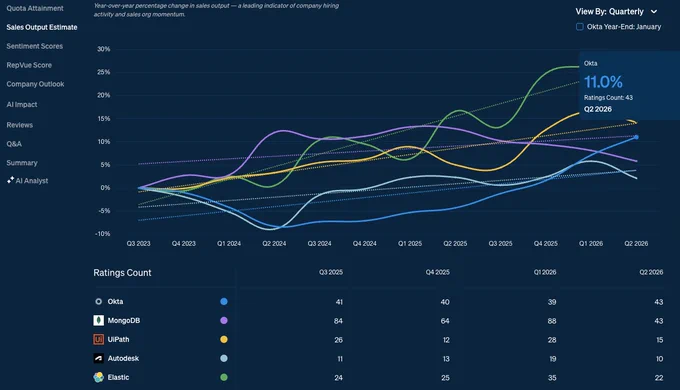
Task: Click the Autodesk logo icon
Action: tap(98, 358)
